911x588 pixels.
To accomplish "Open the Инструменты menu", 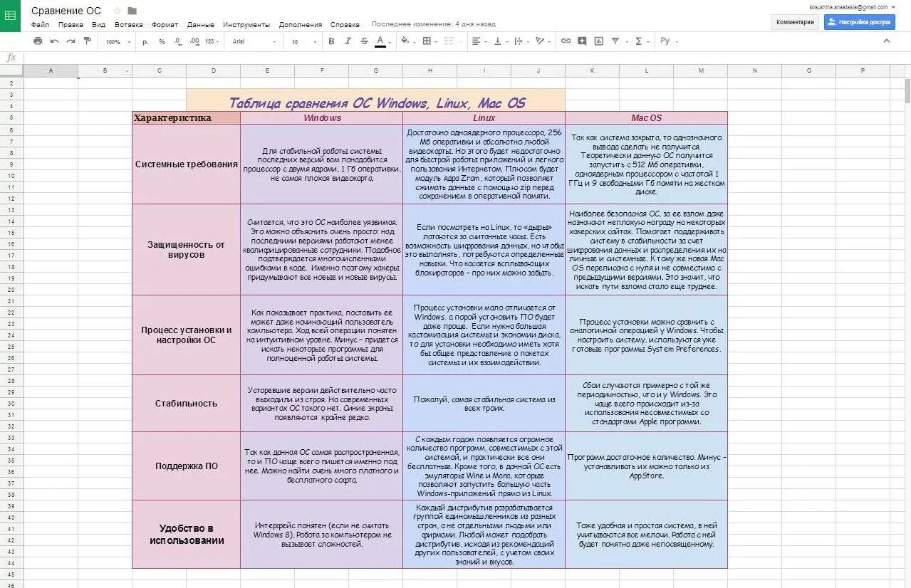I will click(246, 24).
